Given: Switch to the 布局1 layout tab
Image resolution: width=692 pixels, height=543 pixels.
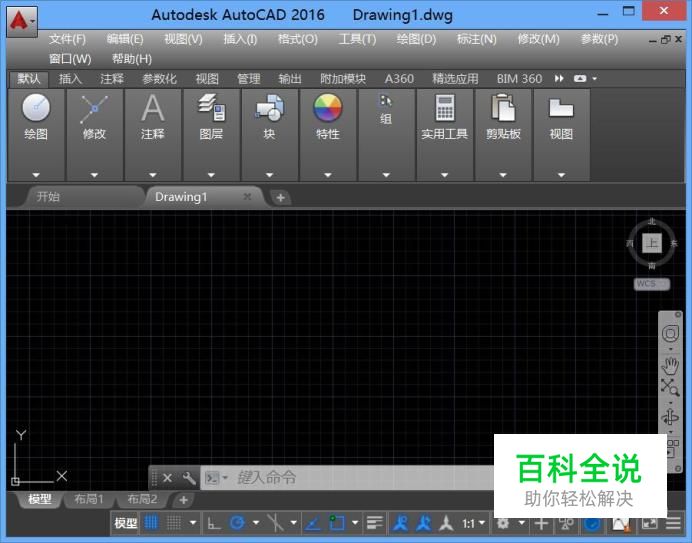Looking at the screenshot, I should (x=88, y=499).
